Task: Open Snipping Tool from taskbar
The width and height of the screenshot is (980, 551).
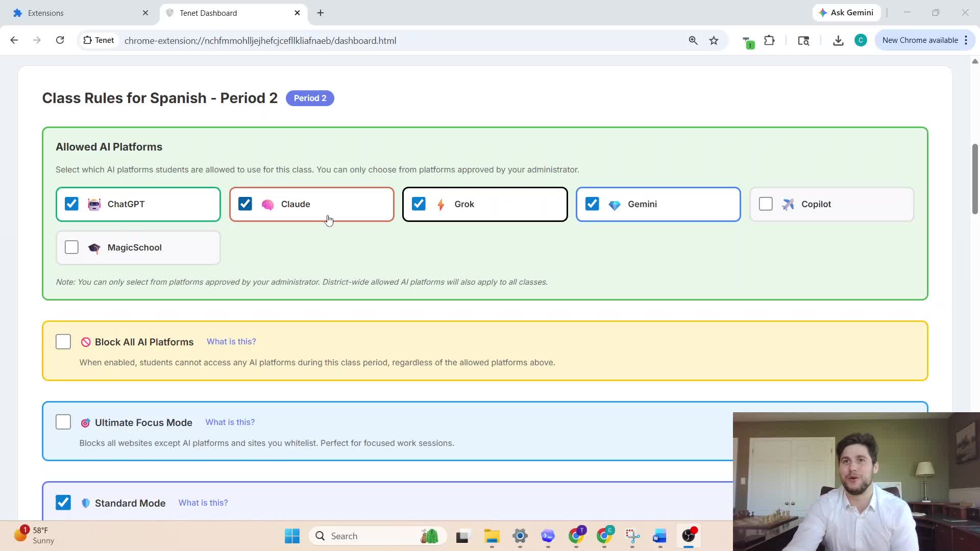Action: (632, 536)
